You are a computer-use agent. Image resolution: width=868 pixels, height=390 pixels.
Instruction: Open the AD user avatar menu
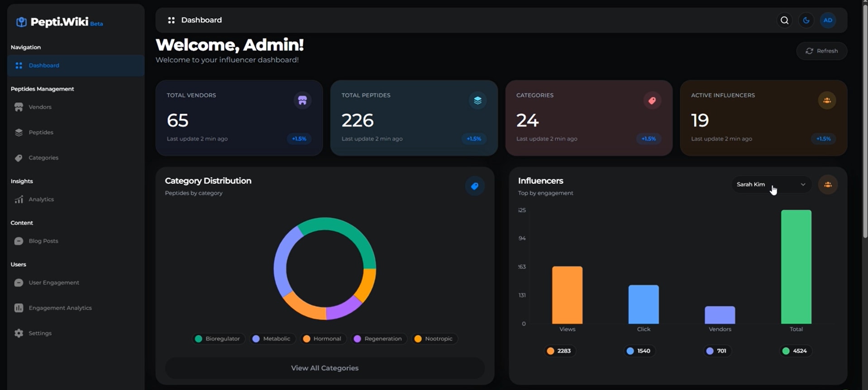point(828,20)
